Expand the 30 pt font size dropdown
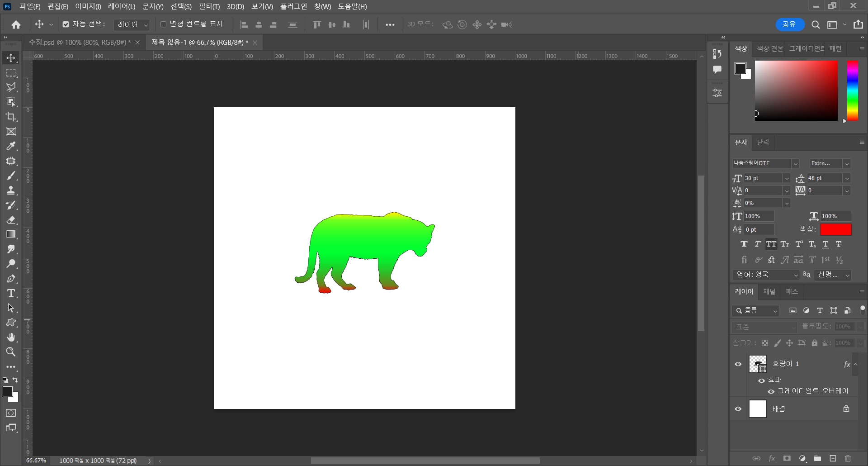This screenshot has width=868, height=466. click(787, 178)
